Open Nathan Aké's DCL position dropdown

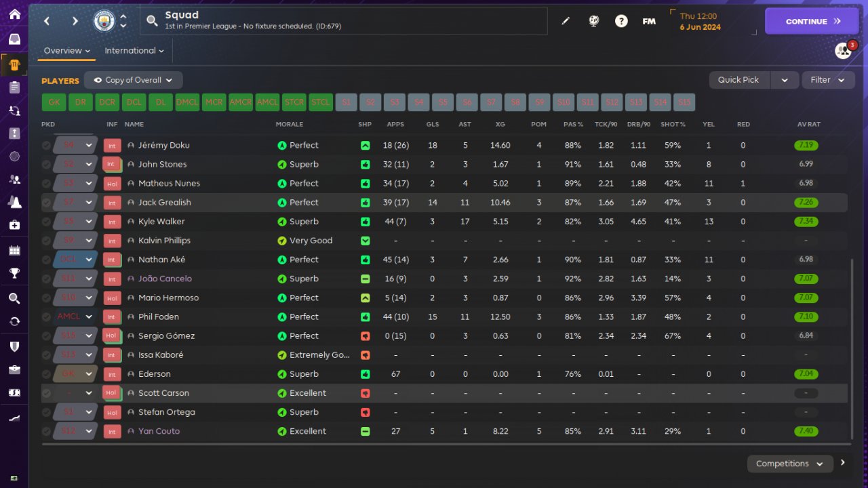click(76, 260)
